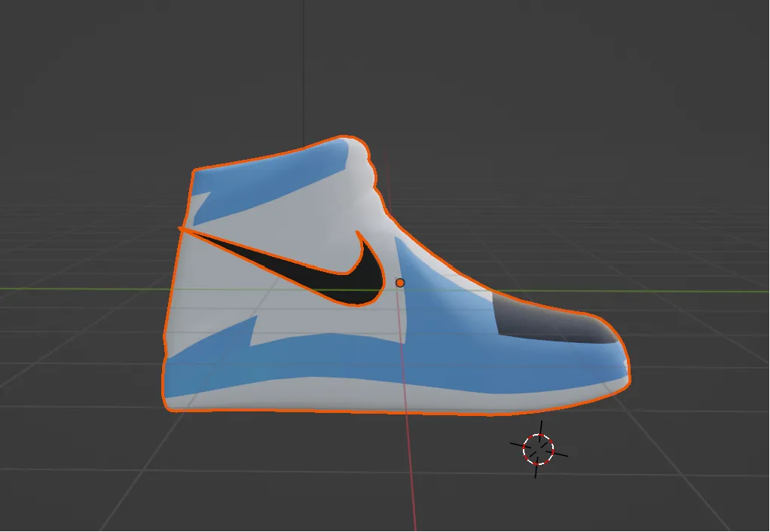The image size is (770, 532).
Task: Click the object origin dot on the shoe
Action: point(400,281)
